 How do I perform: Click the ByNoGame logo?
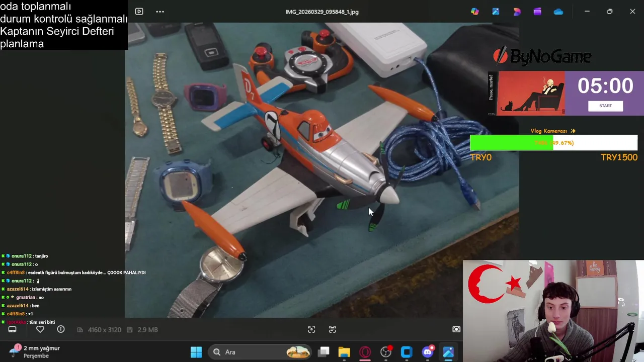tap(541, 56)
